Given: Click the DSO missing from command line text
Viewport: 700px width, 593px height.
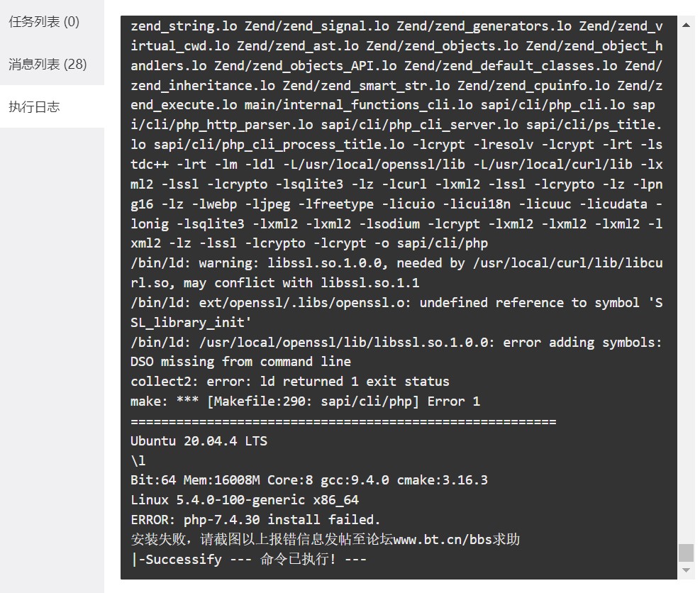Looking at the screenshot, I should (240, 362).
